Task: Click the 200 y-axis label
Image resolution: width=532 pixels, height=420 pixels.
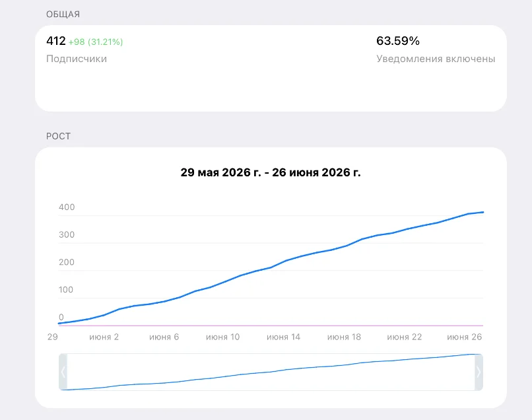Action: point(67,262)
